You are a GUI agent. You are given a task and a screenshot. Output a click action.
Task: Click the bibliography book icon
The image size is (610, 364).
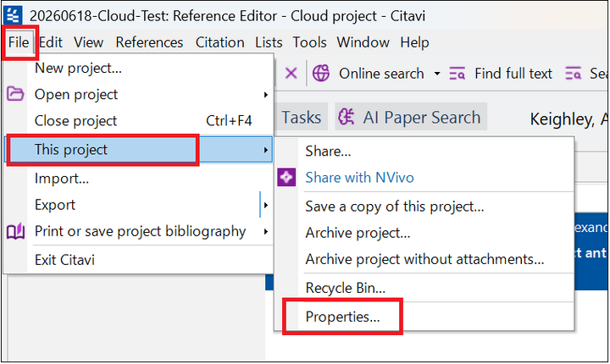tap(15, 231)
